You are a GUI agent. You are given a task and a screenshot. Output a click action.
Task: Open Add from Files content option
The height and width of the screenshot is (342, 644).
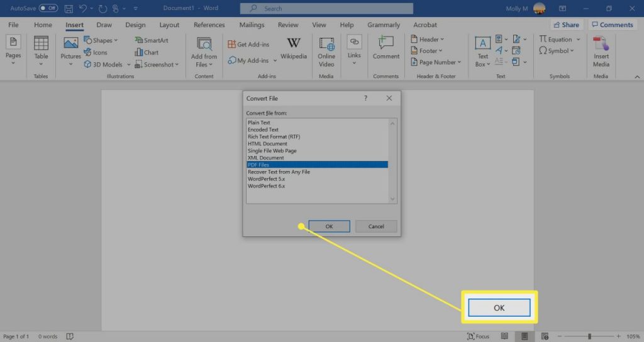click(x=204, y=52)
